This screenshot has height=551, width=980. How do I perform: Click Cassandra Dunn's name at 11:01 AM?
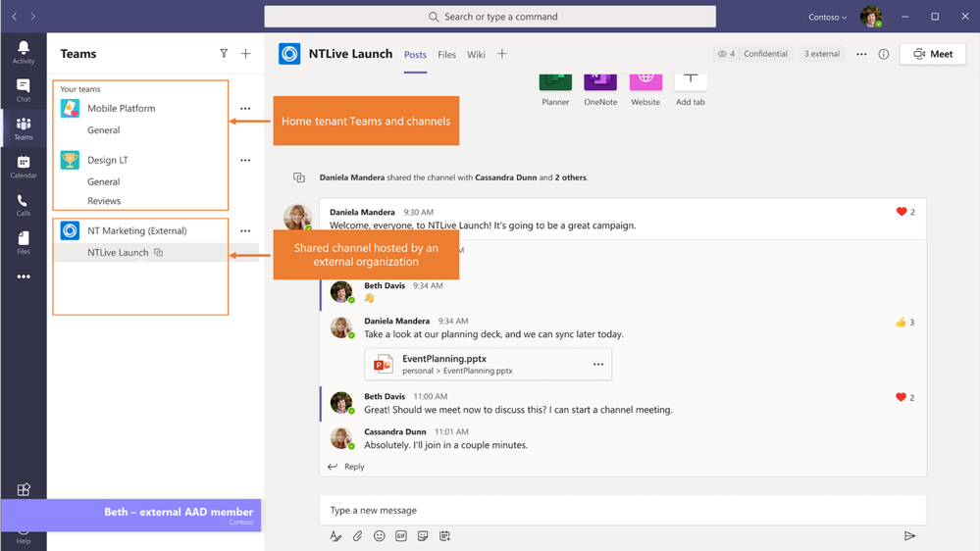coord(395,431)
